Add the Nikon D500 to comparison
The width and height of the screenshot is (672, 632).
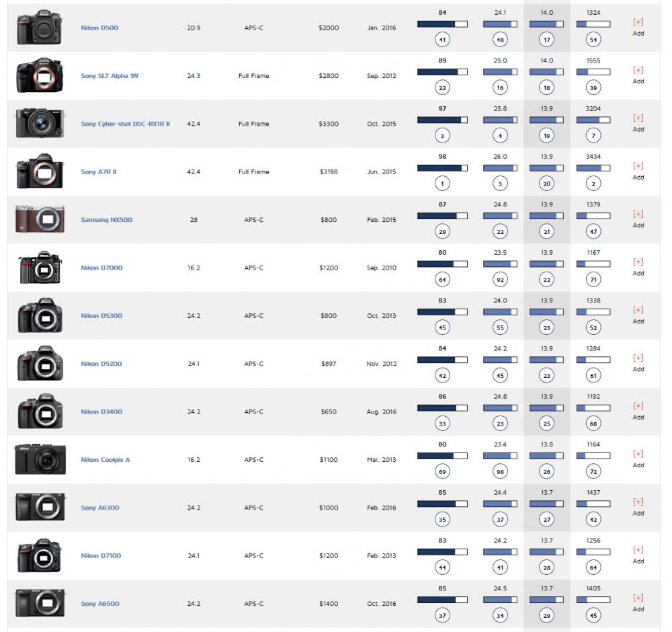638,27
